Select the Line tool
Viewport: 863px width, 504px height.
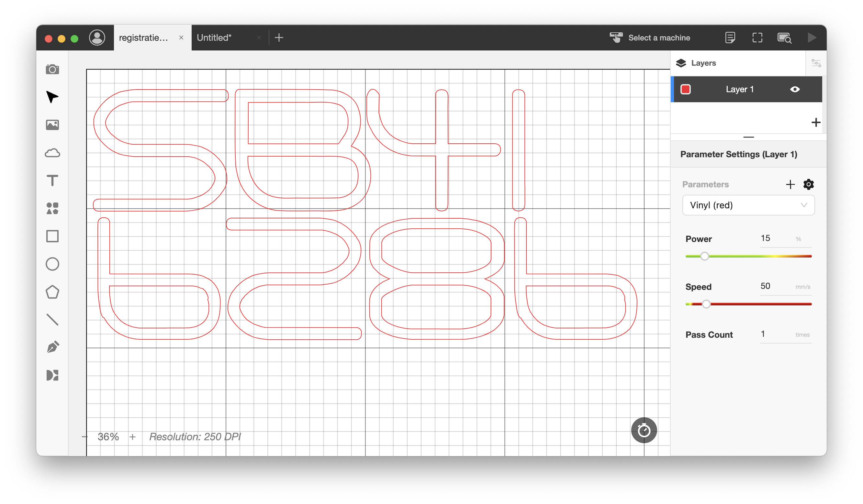pos(52,320)
